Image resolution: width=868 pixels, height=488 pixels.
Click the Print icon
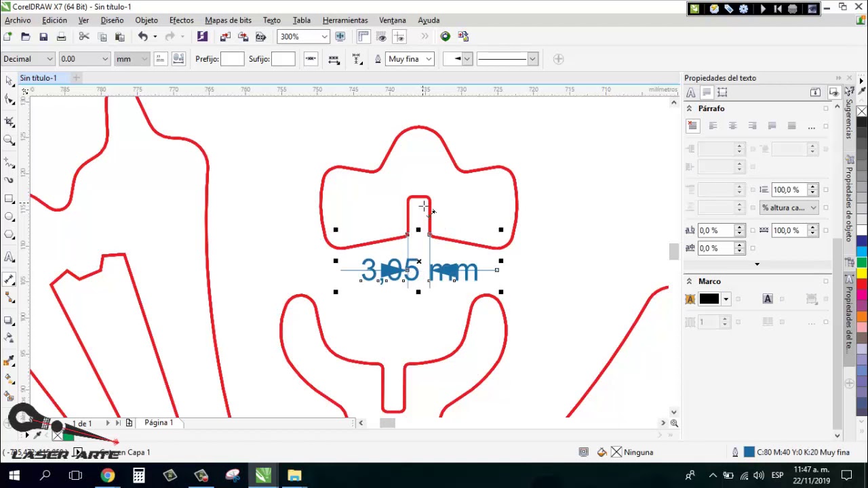[x=61, y=37]
